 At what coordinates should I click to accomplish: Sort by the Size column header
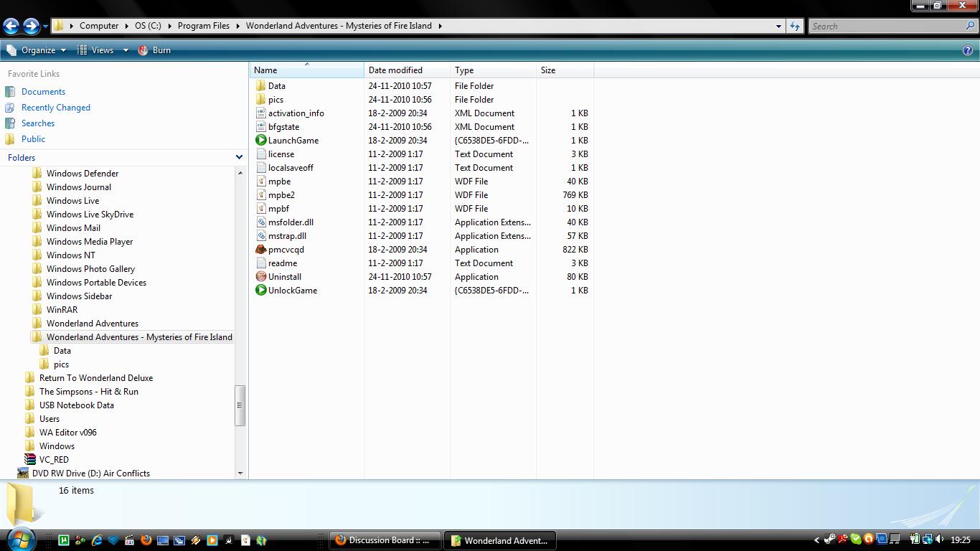565,70
